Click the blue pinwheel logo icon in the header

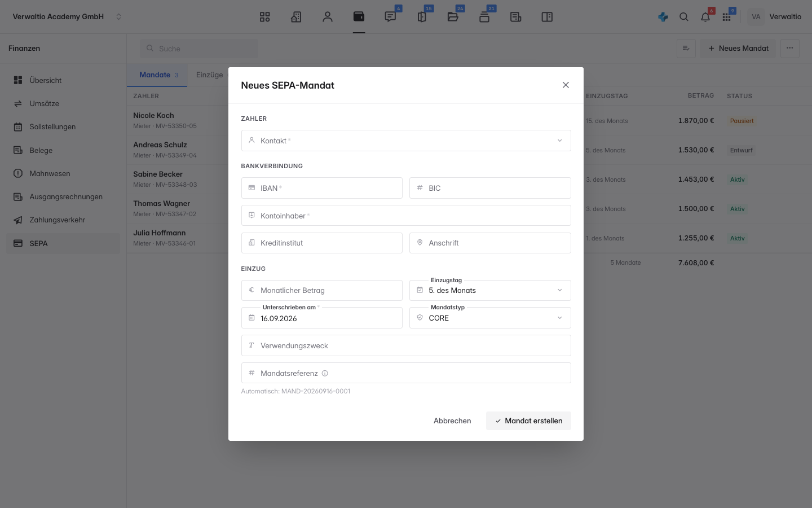coord(663,17)
